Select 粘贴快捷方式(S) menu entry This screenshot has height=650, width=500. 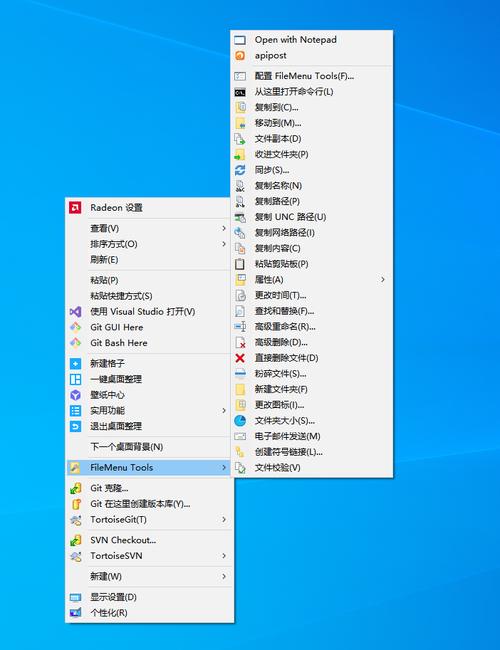coord(149,296)
